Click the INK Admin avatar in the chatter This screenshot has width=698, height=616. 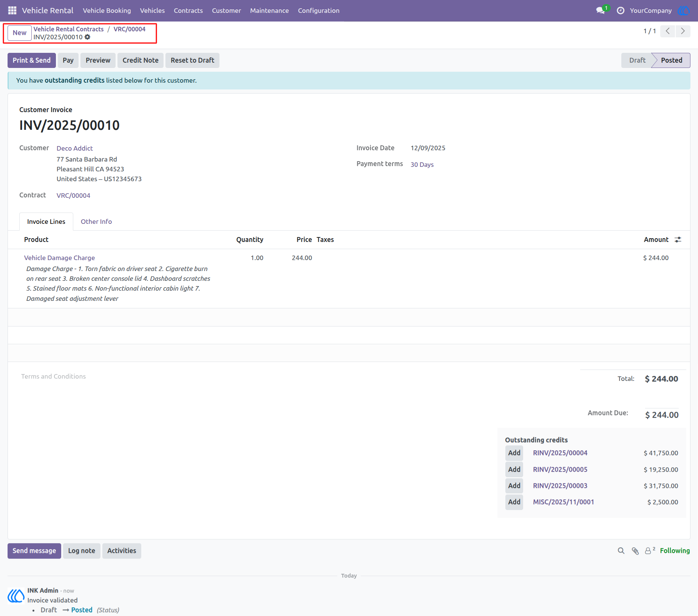tap(16, 596)
